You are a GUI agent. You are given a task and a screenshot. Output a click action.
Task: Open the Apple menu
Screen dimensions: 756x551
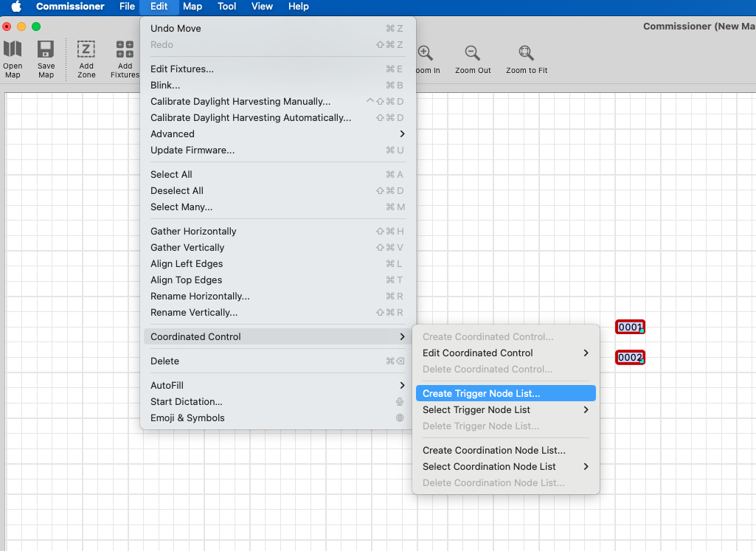(x=15, y=7)
